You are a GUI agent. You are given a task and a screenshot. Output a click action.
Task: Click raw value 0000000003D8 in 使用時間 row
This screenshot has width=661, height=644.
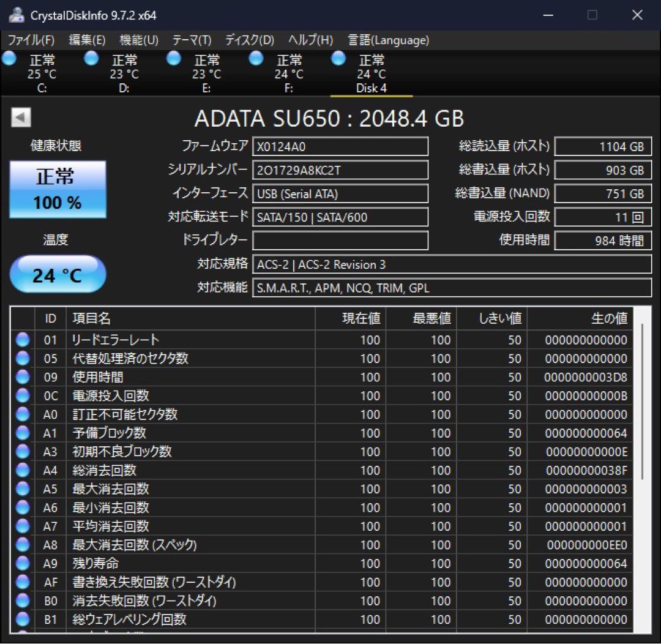[x=585, y=377]
